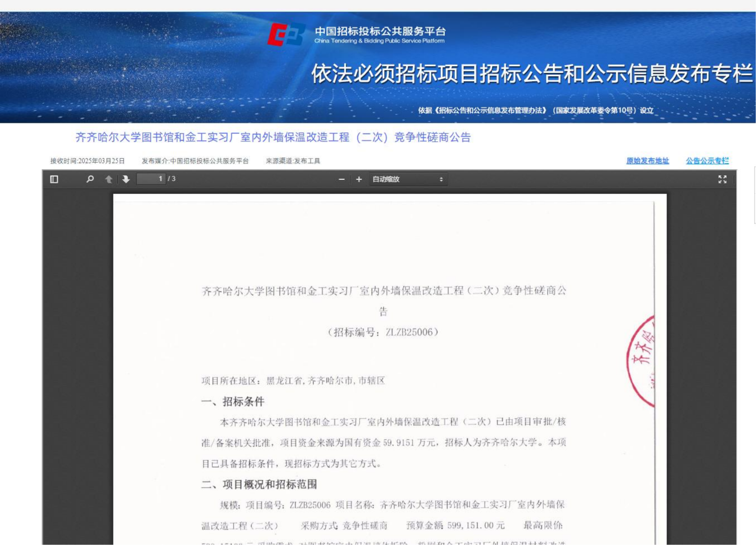Click the blue 竞争性磋商公告 page title
The height and width of the screenshot is (545, 756).
pyautogui.click(x=273, y=137)
